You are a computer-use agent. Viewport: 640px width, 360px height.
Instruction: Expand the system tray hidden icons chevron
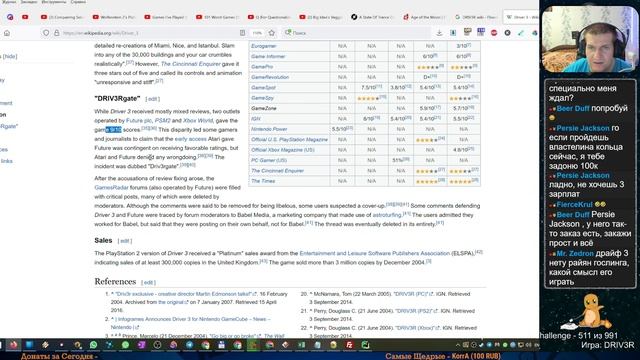(458, 345)
